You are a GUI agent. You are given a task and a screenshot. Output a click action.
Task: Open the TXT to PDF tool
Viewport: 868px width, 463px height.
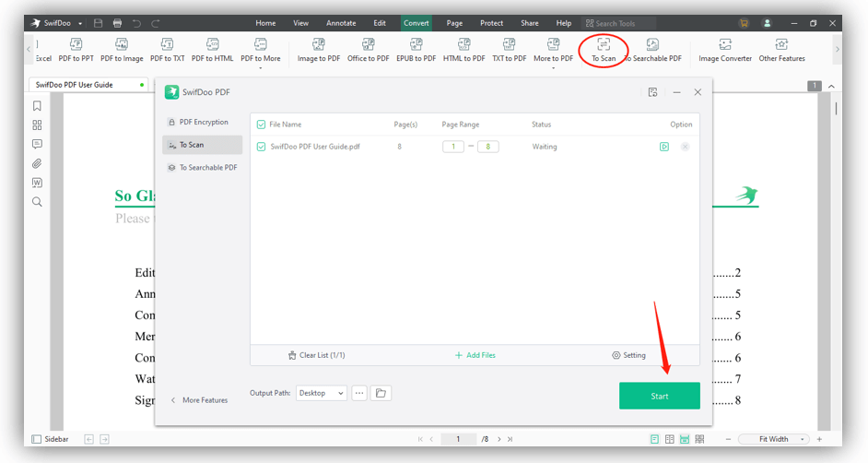(x=510, y=50)
